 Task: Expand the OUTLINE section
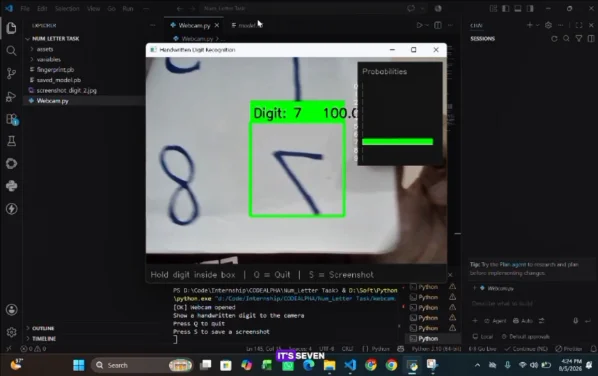[x=43, y=328]
